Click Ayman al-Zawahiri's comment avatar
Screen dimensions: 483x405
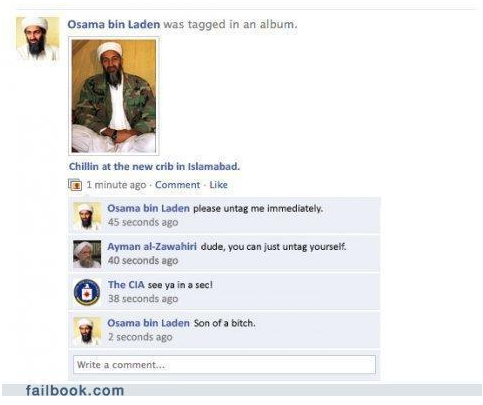pos(87,254)
